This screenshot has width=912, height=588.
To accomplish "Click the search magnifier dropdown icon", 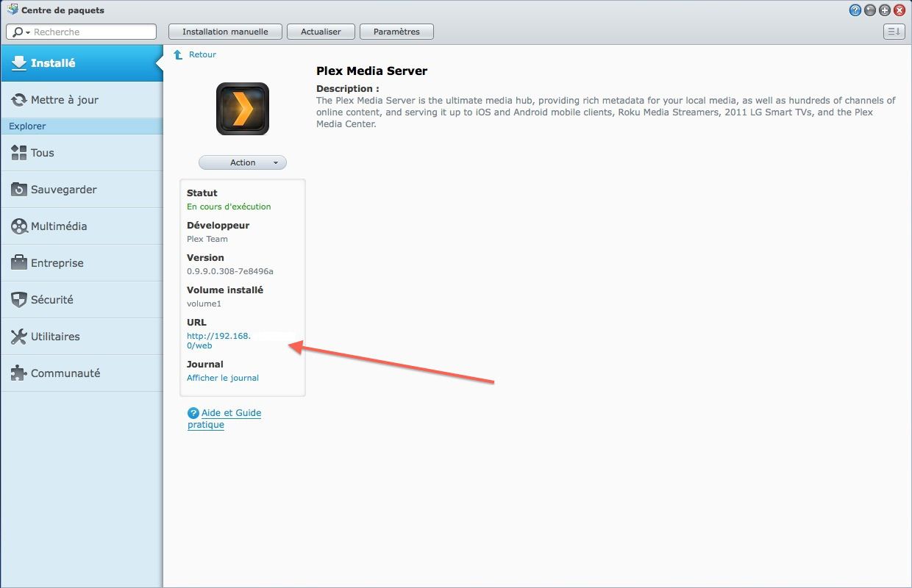I will [21, 32].
